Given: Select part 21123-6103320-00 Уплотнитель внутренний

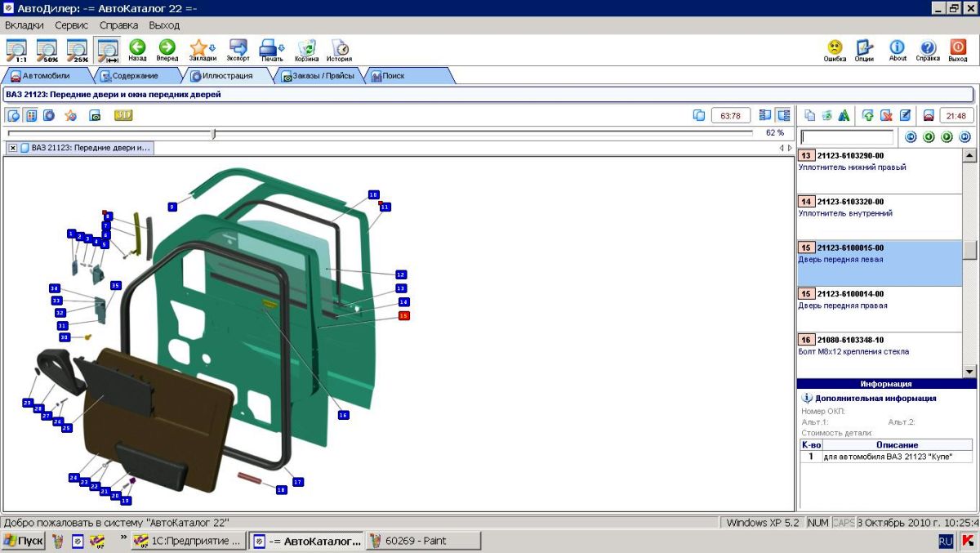Looking at the screenshot, I should pyautogui.click(x=879, y=216).
